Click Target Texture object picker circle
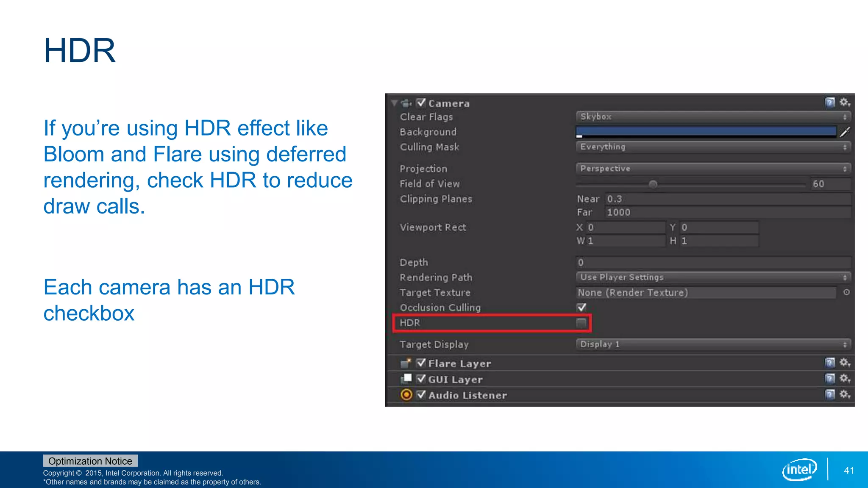The width and height of the screenshot is (868, 488). [x=846, y=292]
